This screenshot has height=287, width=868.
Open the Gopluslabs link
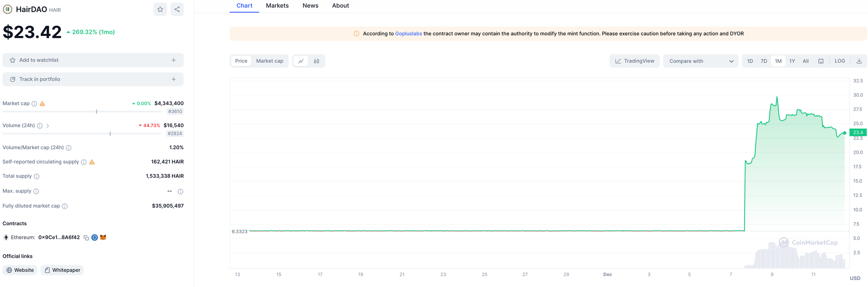pyautogui.click(x=408, y=33)
